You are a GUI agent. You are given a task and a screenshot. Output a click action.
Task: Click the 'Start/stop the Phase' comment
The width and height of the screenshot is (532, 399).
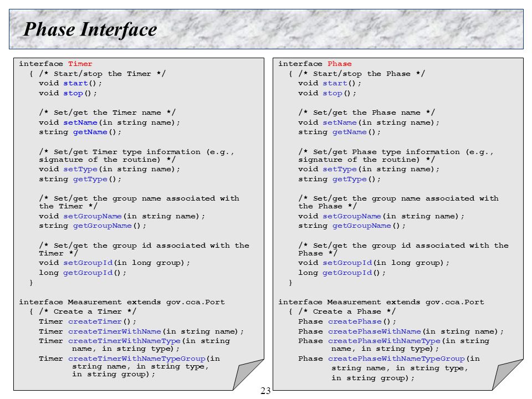[x=362, y=74]
